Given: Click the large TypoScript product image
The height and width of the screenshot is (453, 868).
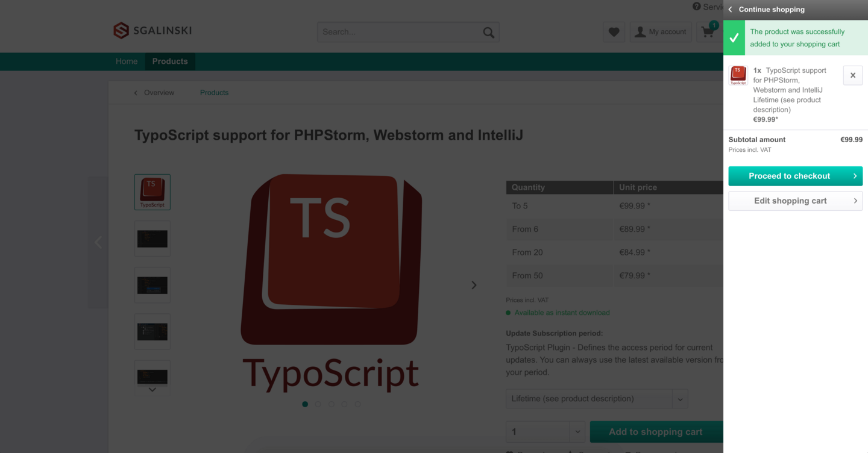Looking at the screenshot, I should [x=331, y=283].
